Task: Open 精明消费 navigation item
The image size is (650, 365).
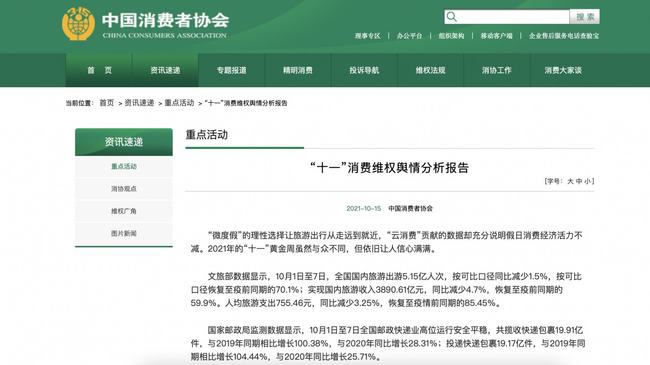Action: click(298, 70)
